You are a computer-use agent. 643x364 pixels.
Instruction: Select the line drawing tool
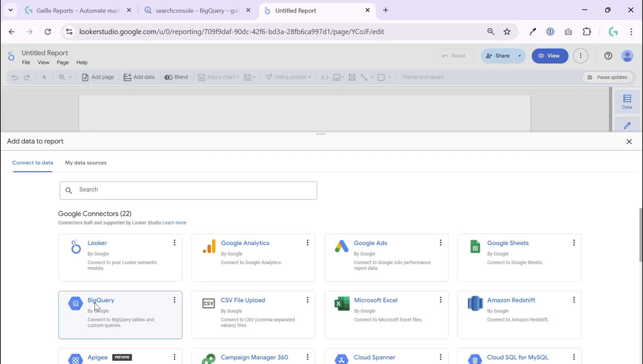click(x=364, y=77)
